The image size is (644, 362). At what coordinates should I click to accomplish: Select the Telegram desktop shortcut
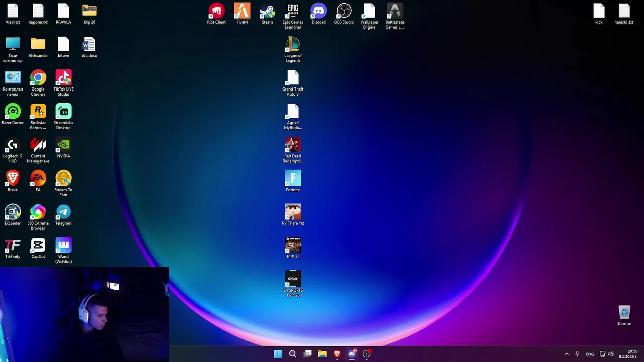[63, 215]
